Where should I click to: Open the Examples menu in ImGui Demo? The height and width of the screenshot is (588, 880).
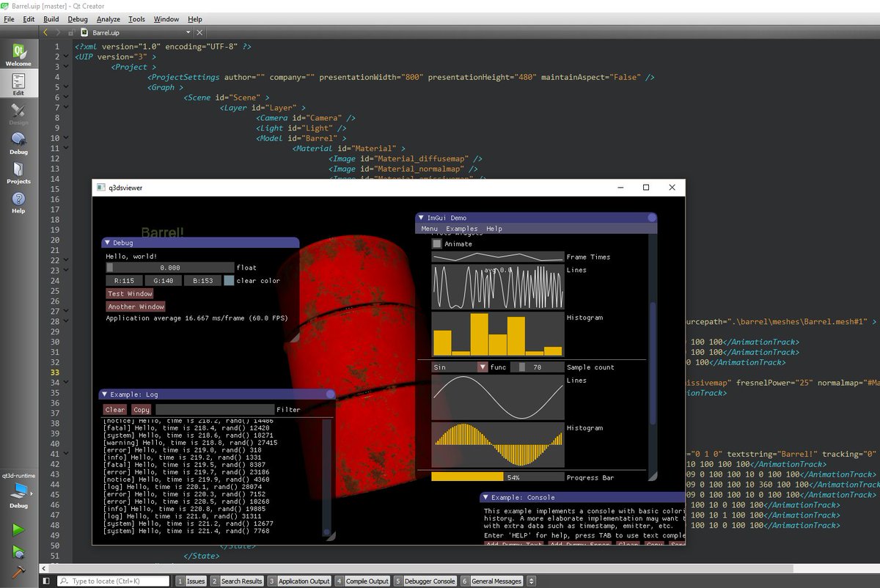pyautogui.click(x=462, y=229)
